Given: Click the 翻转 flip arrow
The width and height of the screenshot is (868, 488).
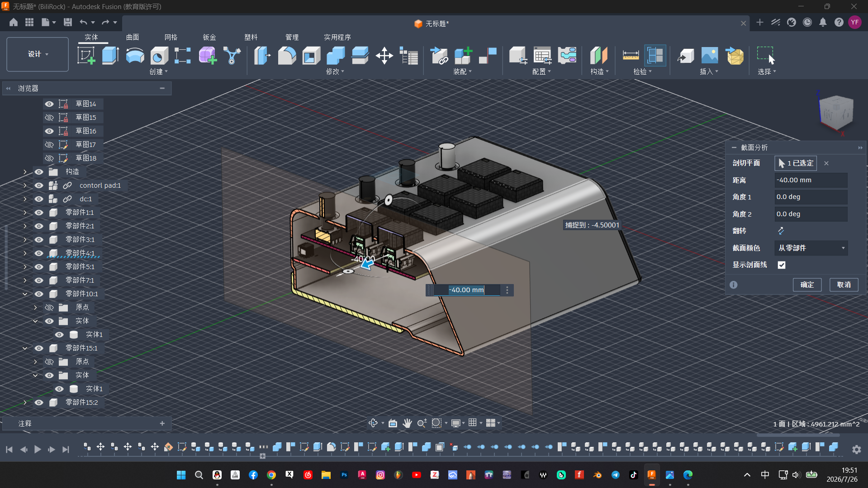Looking at the screenshot, I should (x=781, y=231).
